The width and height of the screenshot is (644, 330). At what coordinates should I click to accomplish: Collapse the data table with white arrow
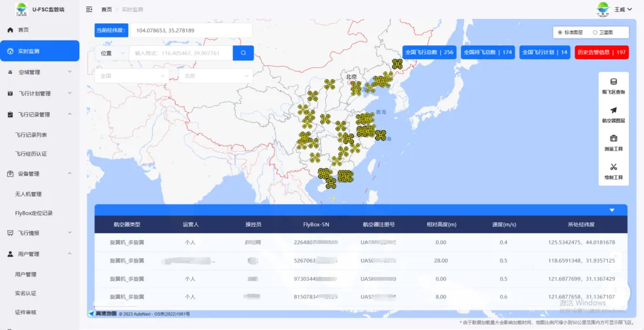pyautogui.click(x=612, y=210)
